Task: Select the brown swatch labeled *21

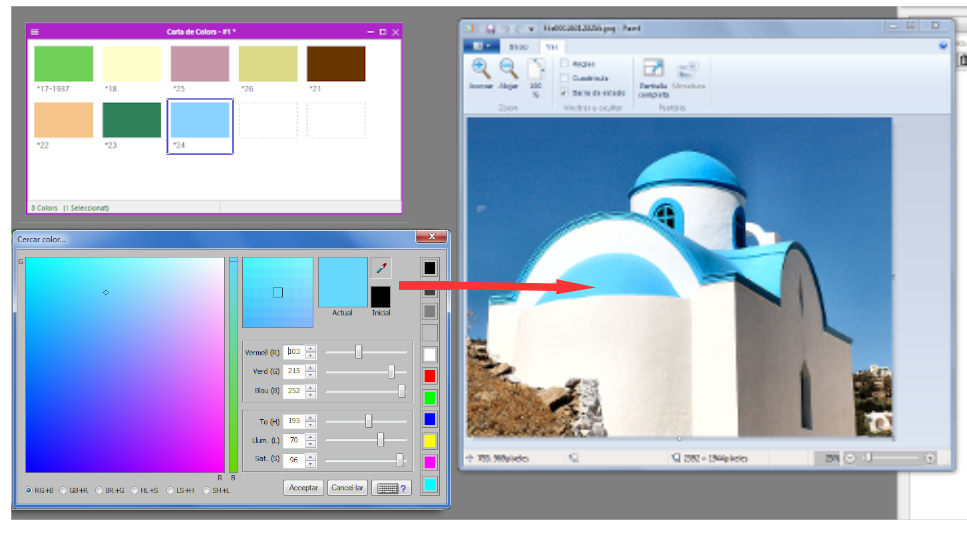Action: (x=335, y=64)
